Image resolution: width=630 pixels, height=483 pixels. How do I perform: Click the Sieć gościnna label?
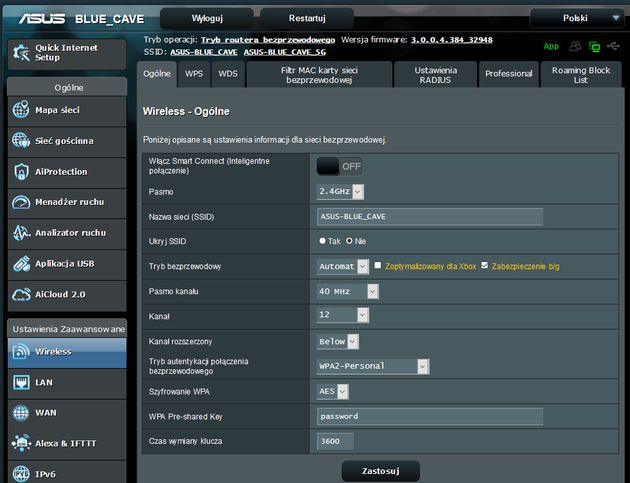pyautogui.click(x=64, y=141)
